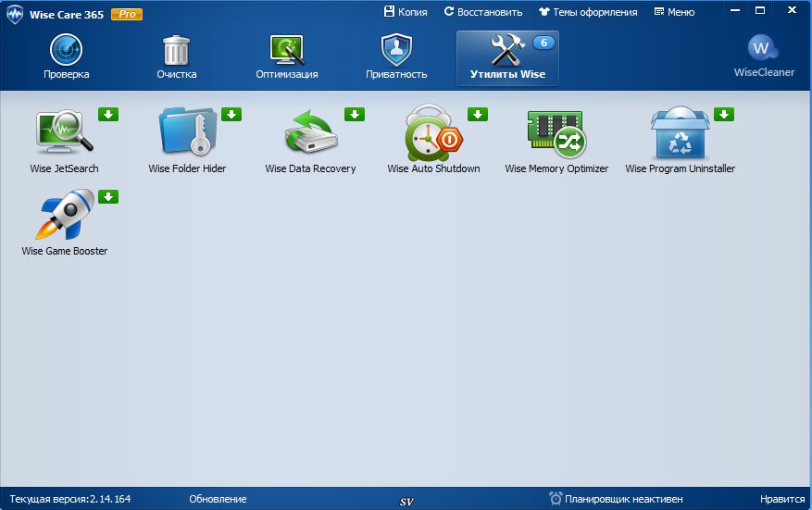
Task: Switch to the Очистка tab
Action: (x=176, y=57)
